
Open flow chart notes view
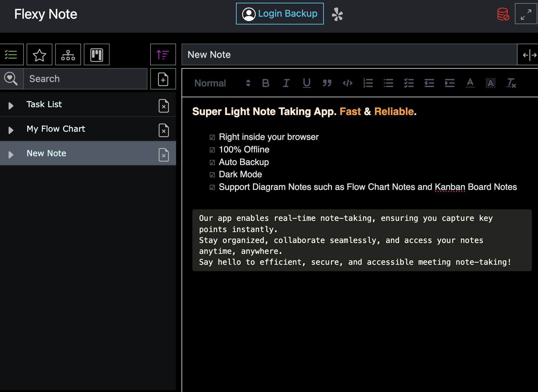tap(68, 54)
